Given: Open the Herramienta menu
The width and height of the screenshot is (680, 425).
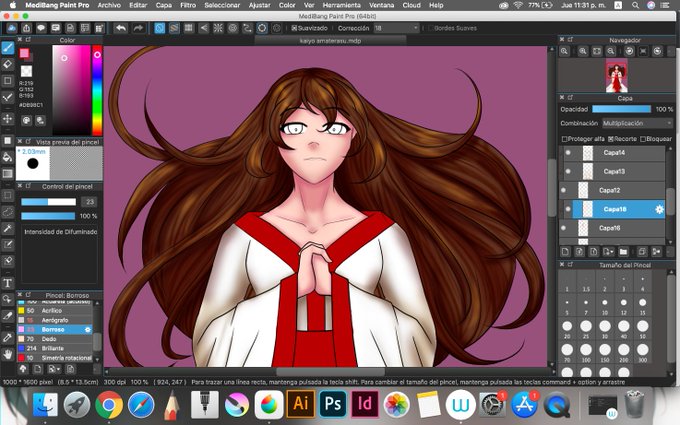Looking at the screenshot, I should tap(341, 5).
